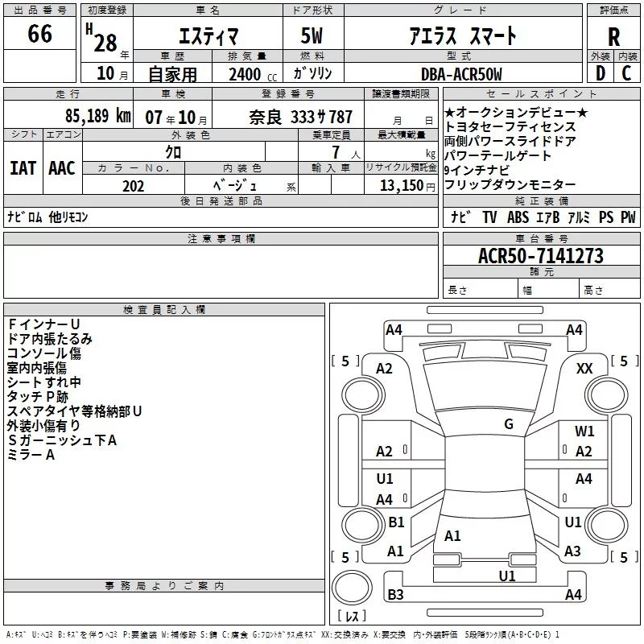Viewport: 644px width, 644px height.
Task: Select the sales point "9インチナビ"
Action: pyautogui.click(x=477, y=170)
